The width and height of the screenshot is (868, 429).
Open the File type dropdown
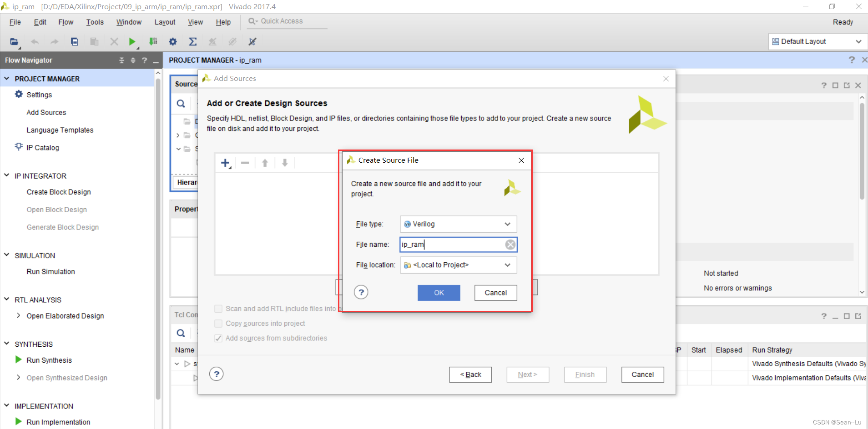pos(459,224)
